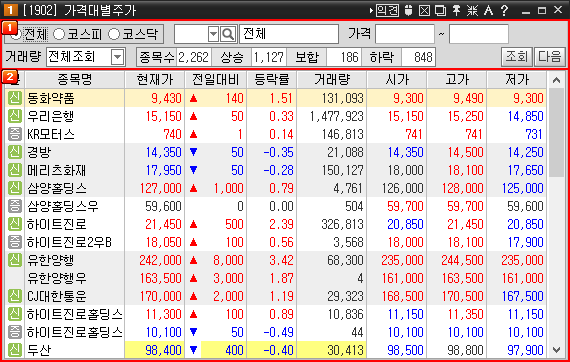The image size is (570, 362).
Task: Select the 코스피 radio button
Action: (59, 34)
